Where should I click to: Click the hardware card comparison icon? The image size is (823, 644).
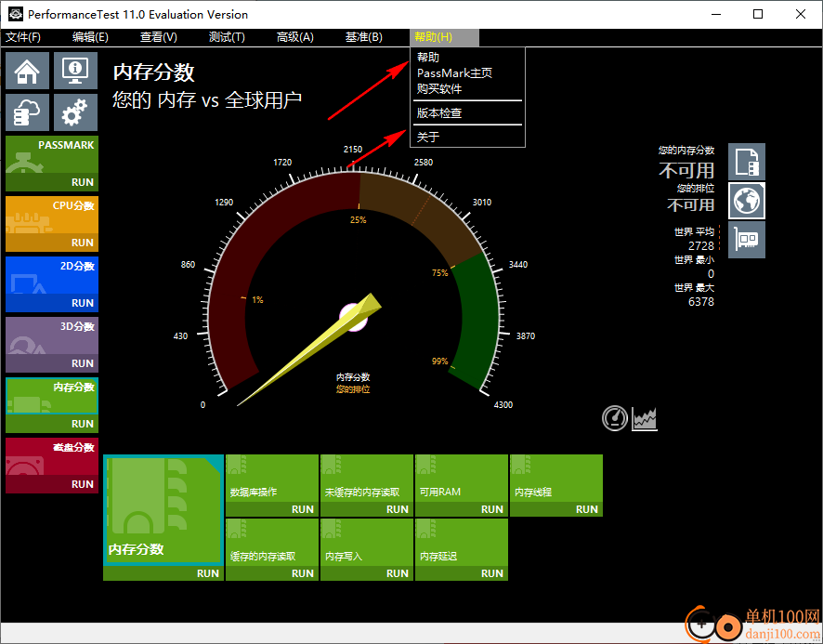point(747,240)
